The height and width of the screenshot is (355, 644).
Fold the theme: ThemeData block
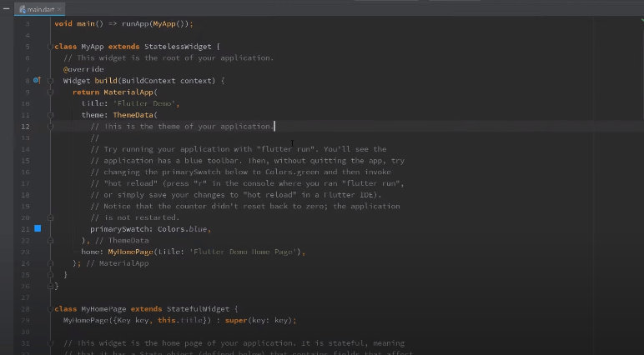coord(51,115)
